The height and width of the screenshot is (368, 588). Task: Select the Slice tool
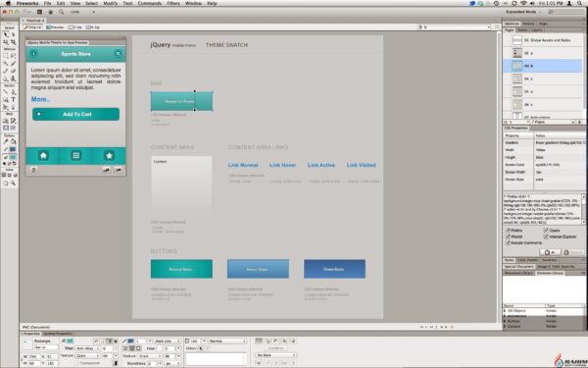[x=13, y=121]
